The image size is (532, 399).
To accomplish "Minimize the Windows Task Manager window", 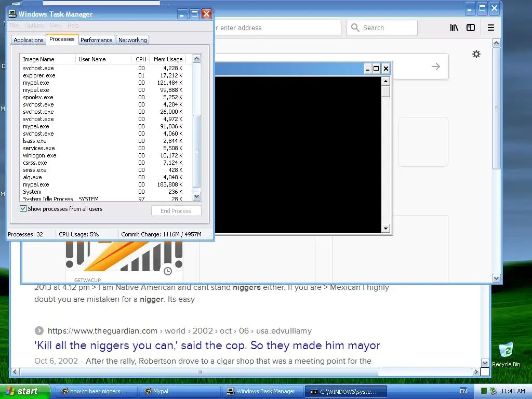I will pos(182,14).
